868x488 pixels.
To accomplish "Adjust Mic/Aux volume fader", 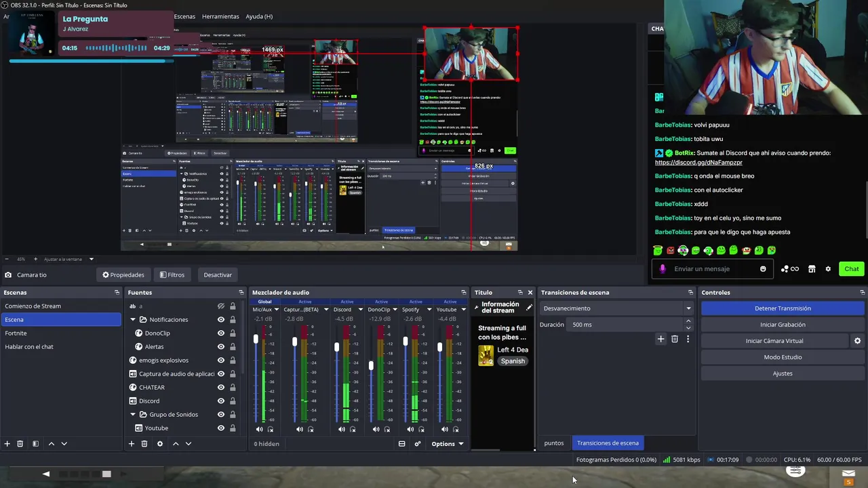I will click(256, 339).
